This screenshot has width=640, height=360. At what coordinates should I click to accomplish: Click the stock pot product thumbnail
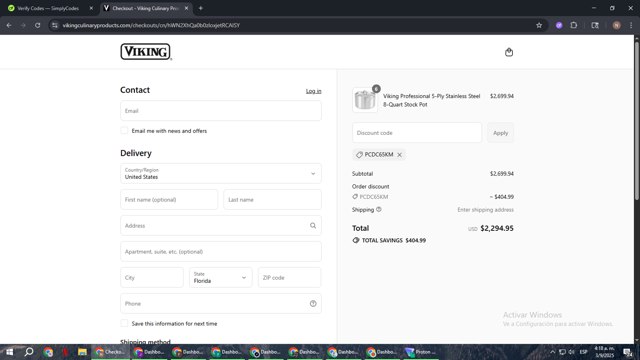pos(365,100)
